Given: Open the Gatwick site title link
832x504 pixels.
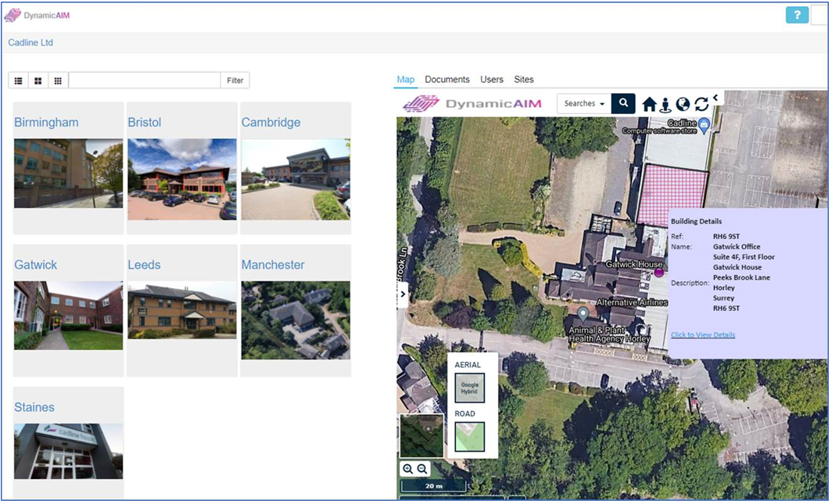Looking at the screenshot, I should (x=35, y=265).
